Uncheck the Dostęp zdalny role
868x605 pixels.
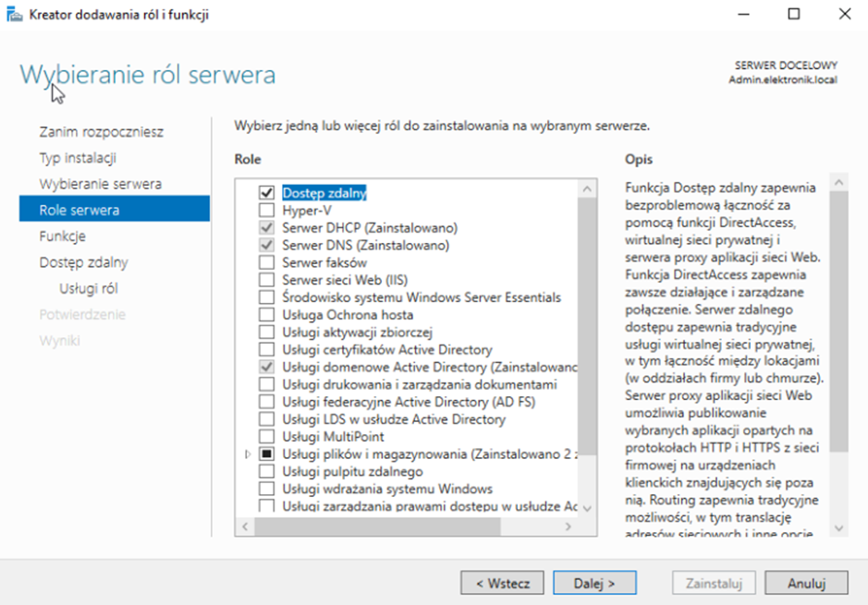267,193
